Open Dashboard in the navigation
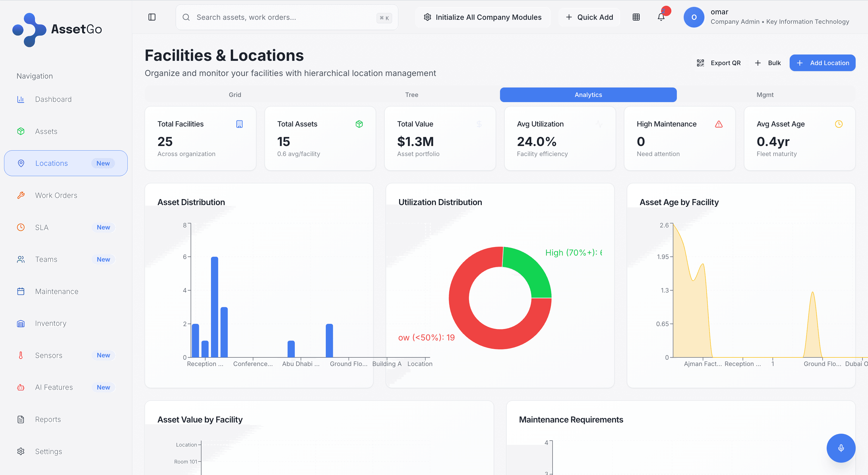868x475 pixels. [x=66, y=99]
